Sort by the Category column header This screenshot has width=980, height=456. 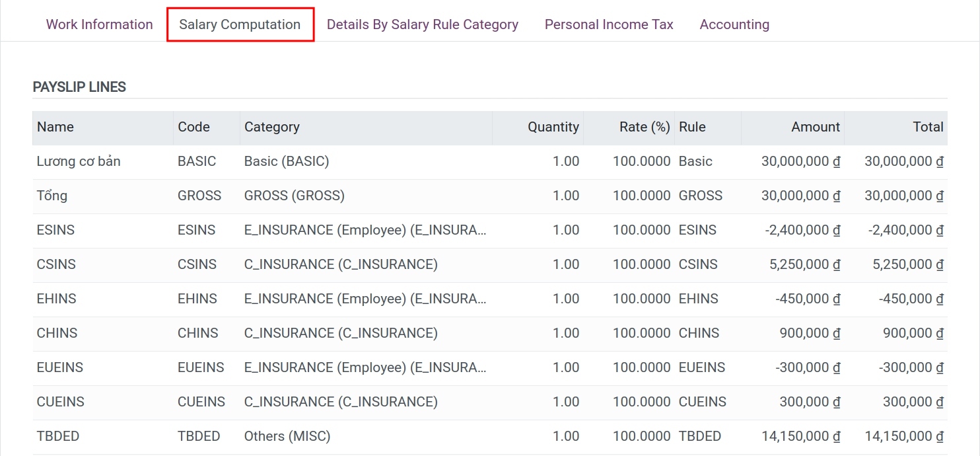pyautogui.click(x=272, y=127)
